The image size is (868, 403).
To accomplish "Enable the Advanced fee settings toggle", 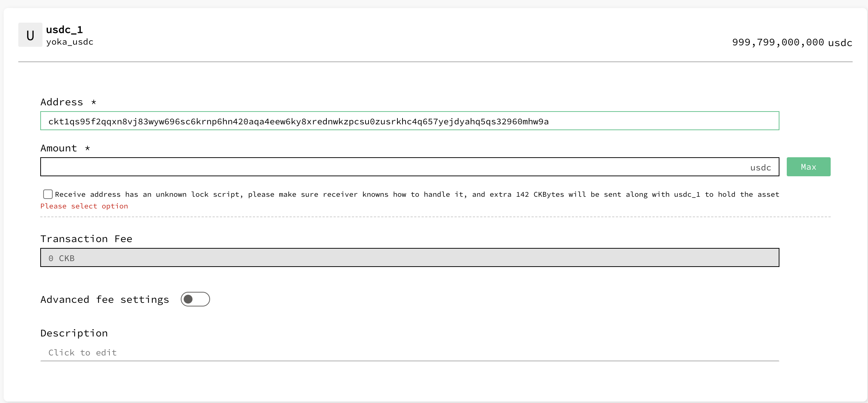I will [x=195, y=300].
